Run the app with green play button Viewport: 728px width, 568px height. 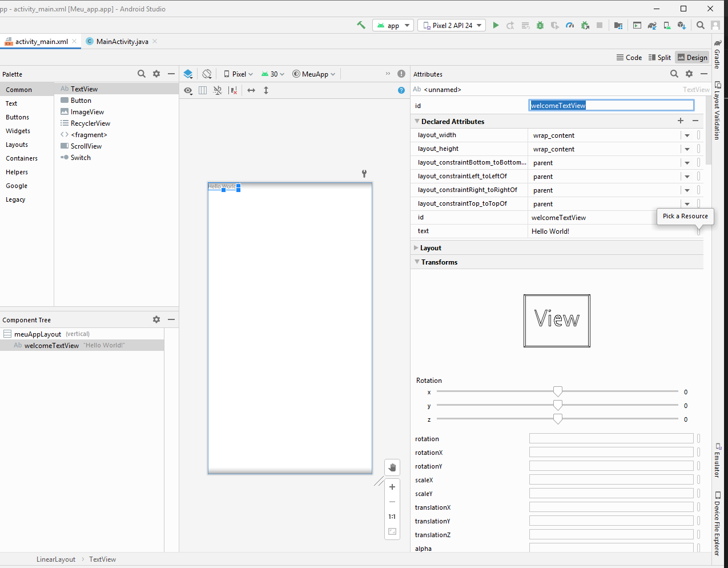click(496, 25)
